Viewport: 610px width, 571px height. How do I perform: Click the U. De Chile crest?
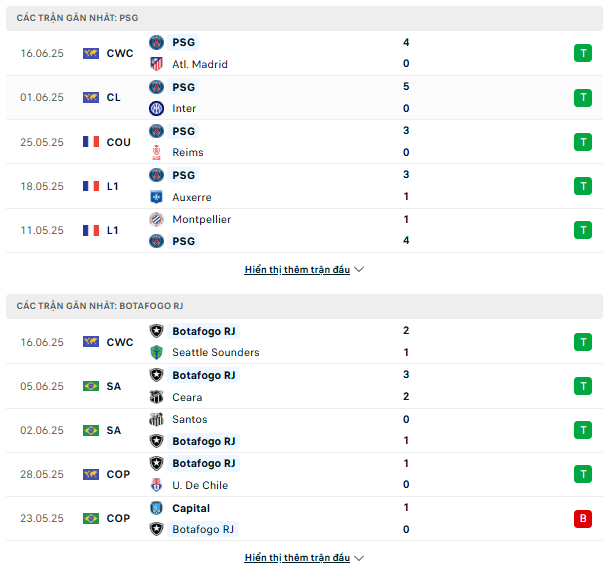tap(156, 485)
